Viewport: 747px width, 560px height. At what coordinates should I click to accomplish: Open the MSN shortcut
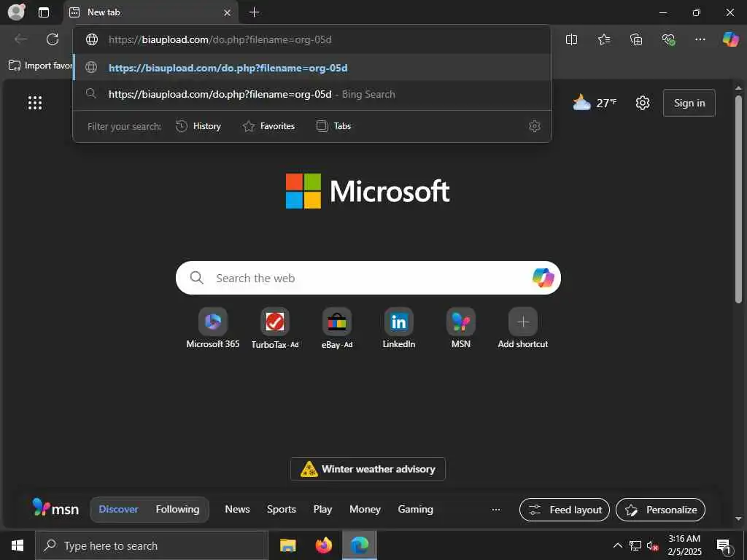(x=461, y=328)
